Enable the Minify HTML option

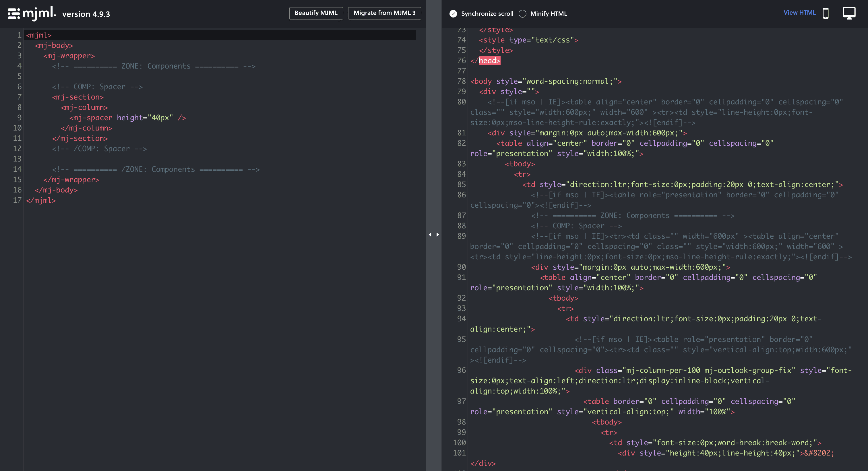click(522, 14)
